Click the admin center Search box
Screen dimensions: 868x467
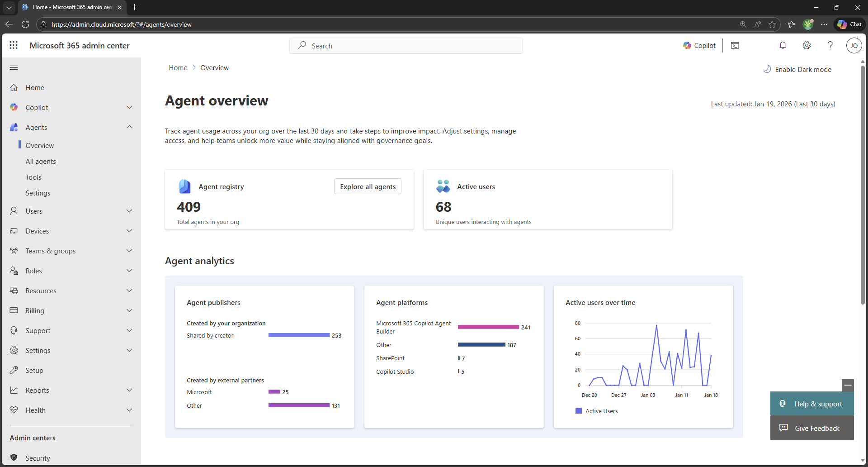pyautogui.click(x=406, y=46)
